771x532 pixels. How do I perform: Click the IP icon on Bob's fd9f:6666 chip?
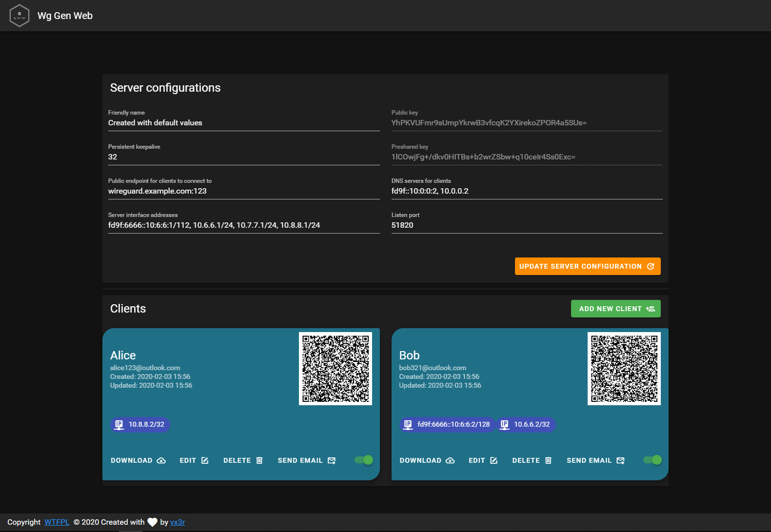click(x=408, y=425)
